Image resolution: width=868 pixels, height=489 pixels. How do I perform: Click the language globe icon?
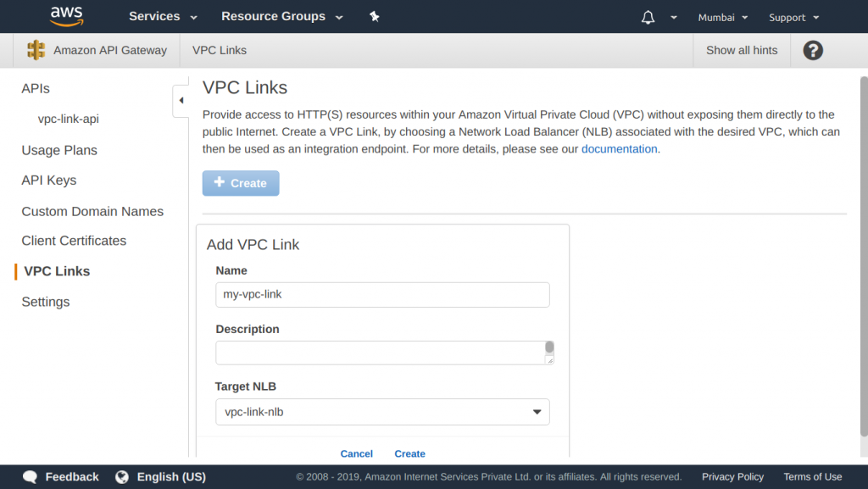click(x=122, y=477)
